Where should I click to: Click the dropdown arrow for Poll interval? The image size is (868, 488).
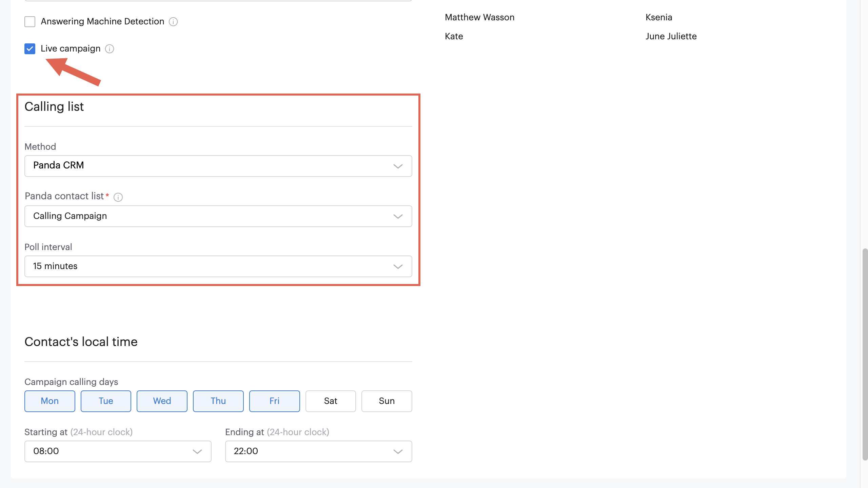coord(398,266)
